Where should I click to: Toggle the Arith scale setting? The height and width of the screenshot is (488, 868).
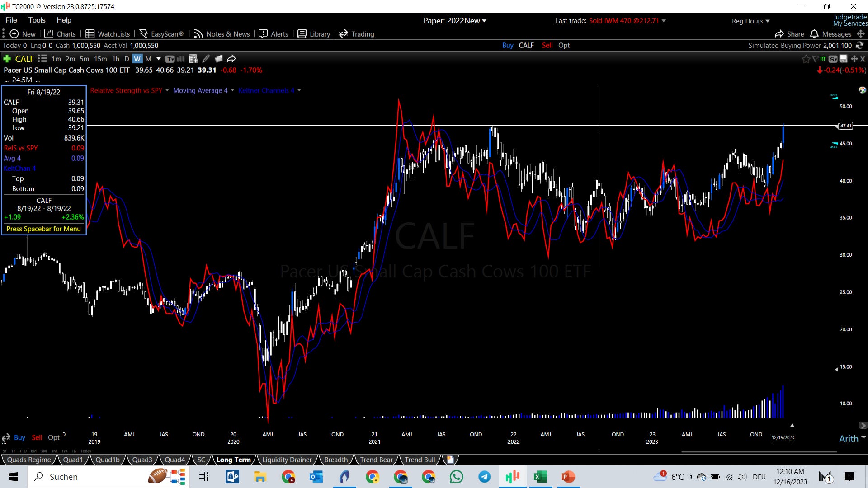[x=849, y=438]
